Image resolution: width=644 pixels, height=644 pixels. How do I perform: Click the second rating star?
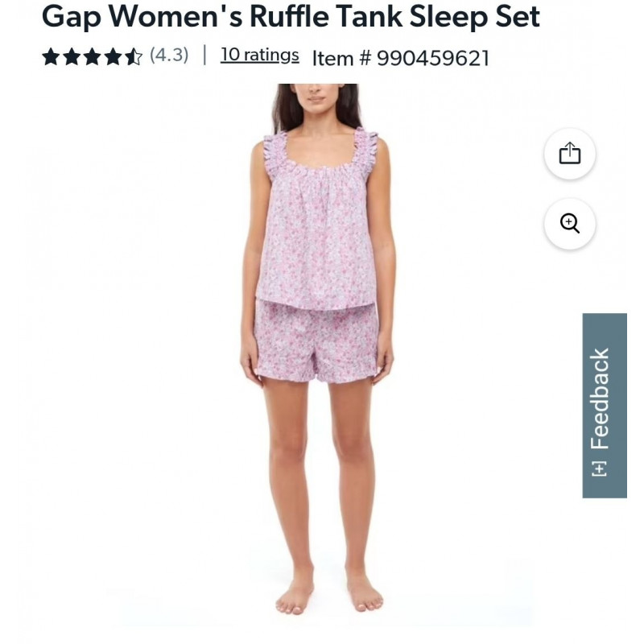click(x=72, y=56)
